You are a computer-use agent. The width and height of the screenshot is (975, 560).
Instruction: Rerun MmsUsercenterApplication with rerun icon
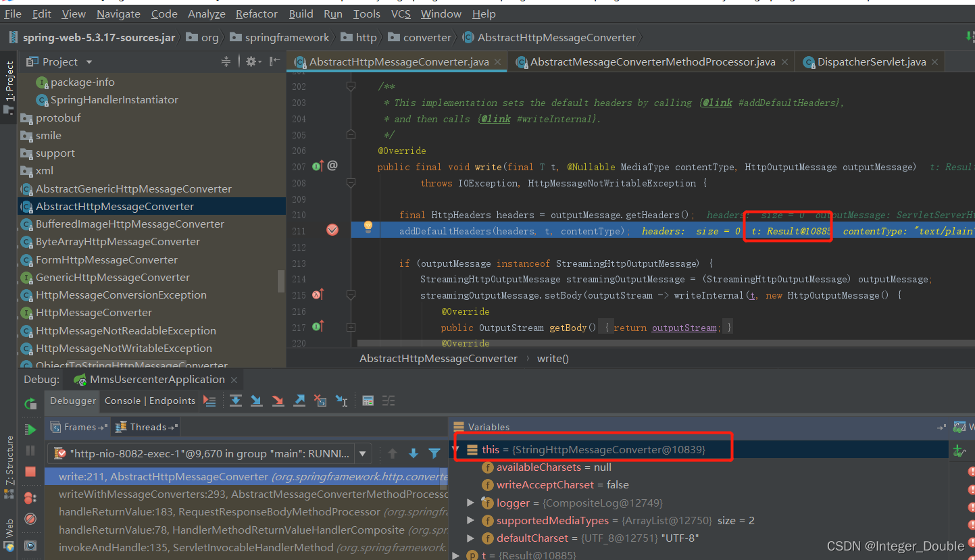click(30, 403)
